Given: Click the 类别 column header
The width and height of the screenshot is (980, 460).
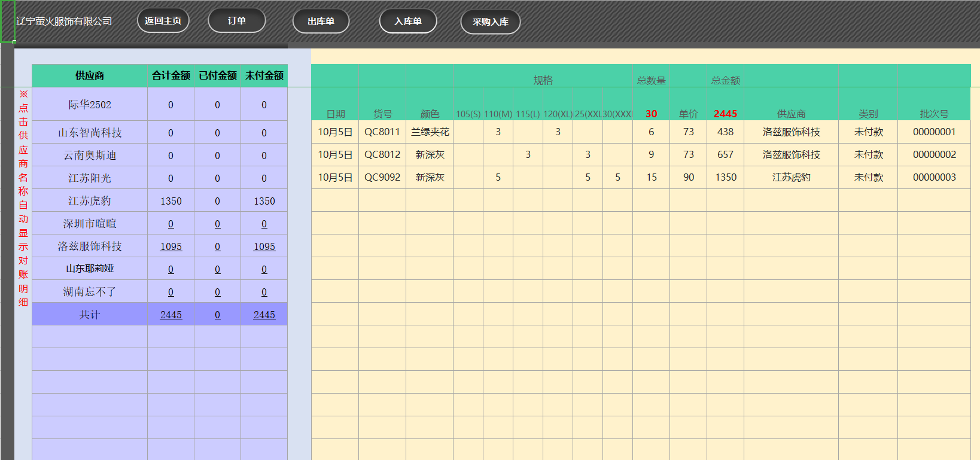Looking at the screenshot, I should [x=869, y=114].
